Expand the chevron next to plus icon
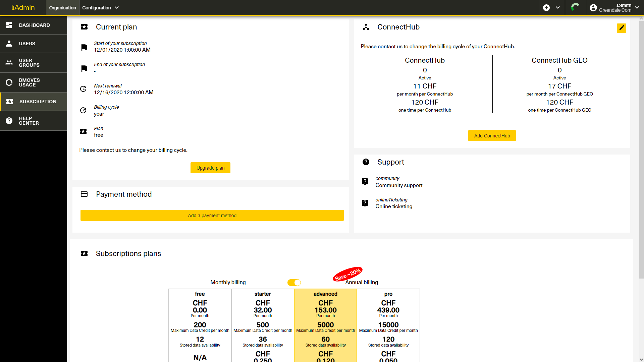Screen dimensions: 644x362 pos(558,8)
